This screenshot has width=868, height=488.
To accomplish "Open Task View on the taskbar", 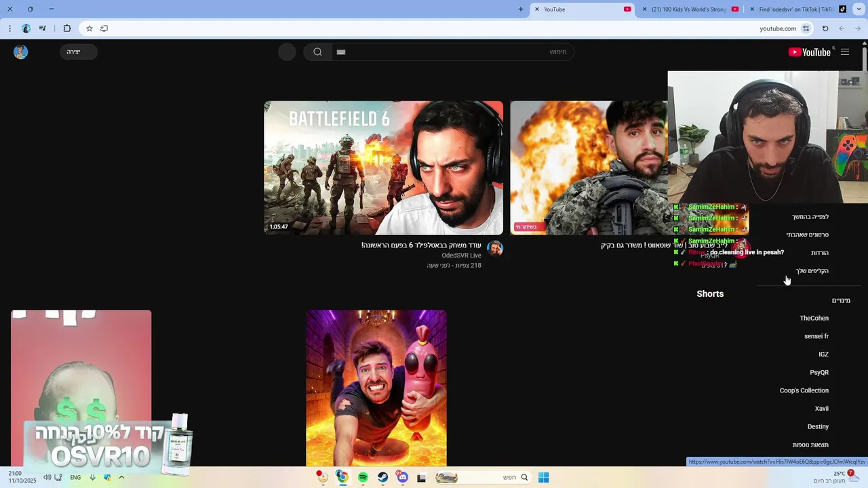I will pos(421,478).
